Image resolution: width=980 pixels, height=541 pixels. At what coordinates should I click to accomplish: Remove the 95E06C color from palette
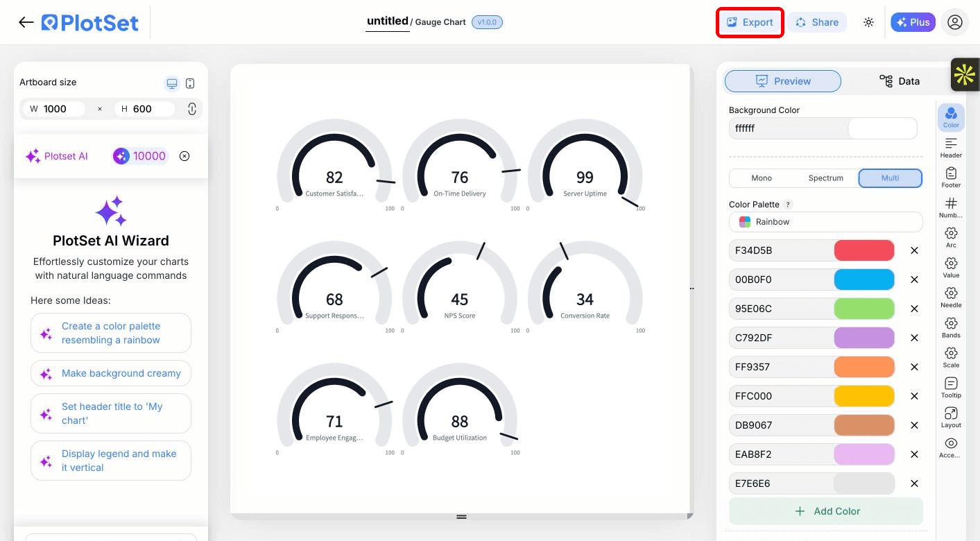(x=914, y=309)
